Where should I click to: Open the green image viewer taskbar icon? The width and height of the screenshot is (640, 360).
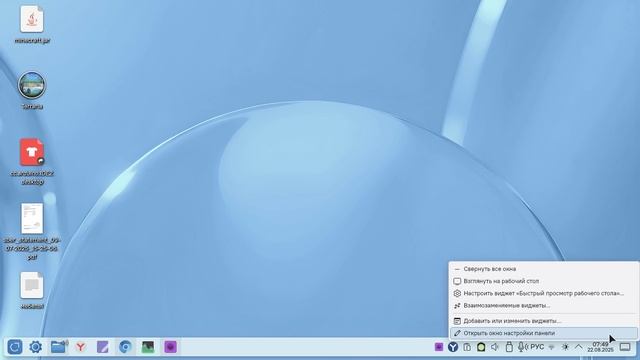click(148, 347)
